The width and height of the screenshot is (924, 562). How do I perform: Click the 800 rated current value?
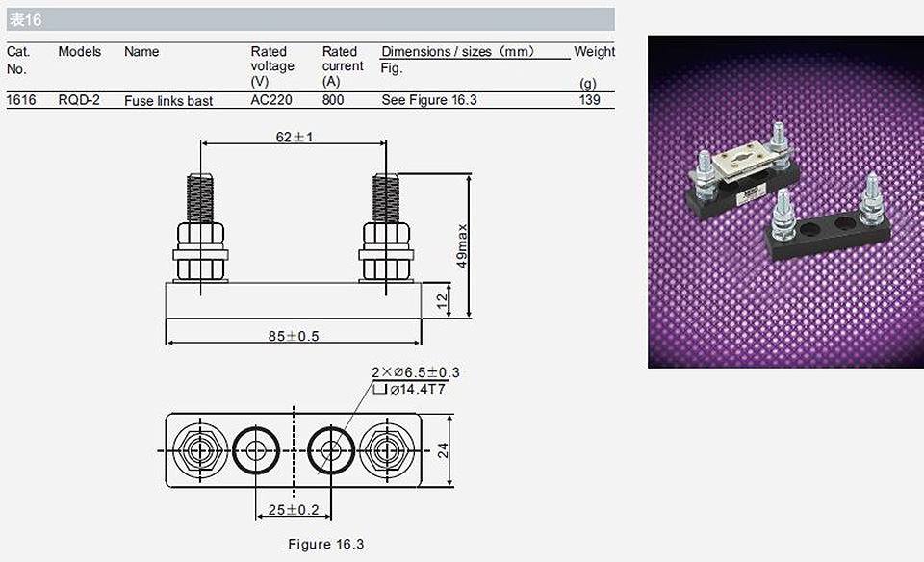[333, 100]
